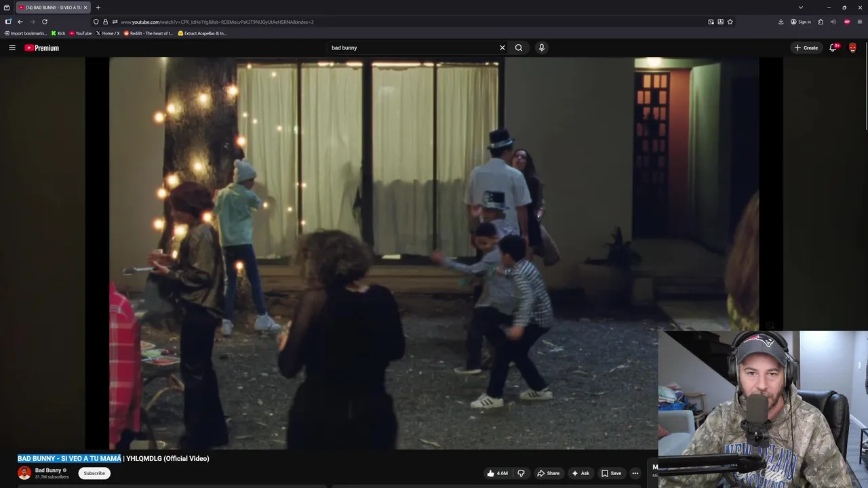Image resolution: width=868 pixels, height=488 pixels.
Task: Open browser downloads panel
Action: coord(781,22)
